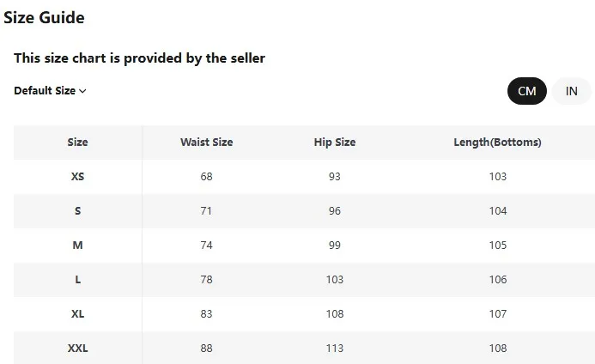
Task: Click the L size row label
Action: (x=77, y=280)
